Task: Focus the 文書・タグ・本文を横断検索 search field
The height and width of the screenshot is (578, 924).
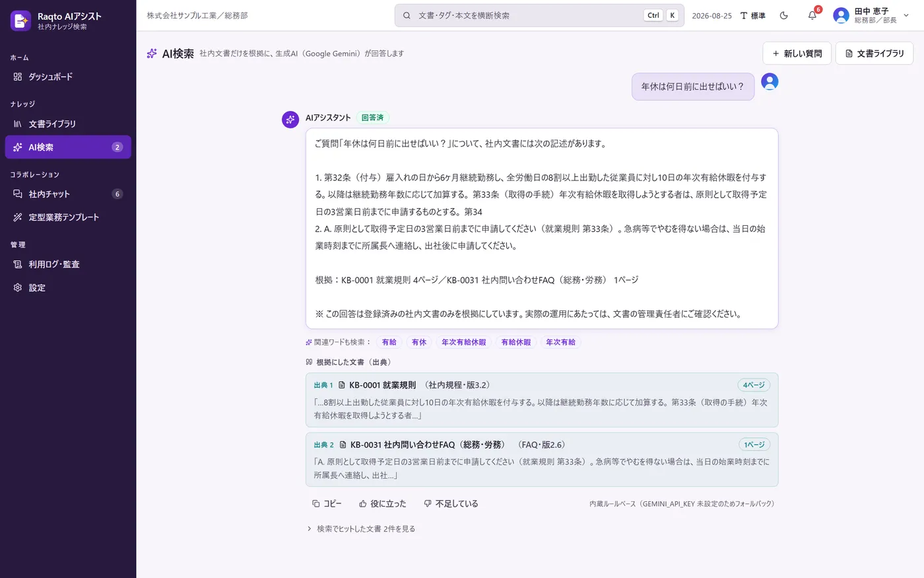Action: (x=539, y=15)
